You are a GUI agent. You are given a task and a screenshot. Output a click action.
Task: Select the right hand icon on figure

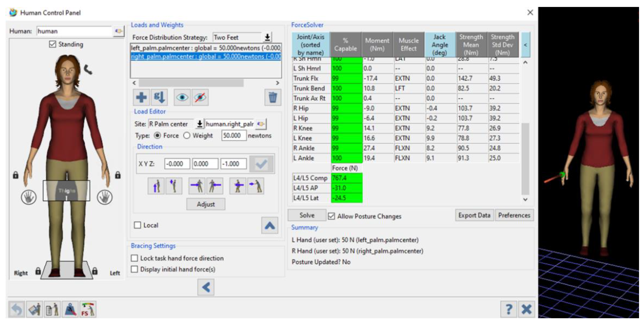(x=29, y=197)
